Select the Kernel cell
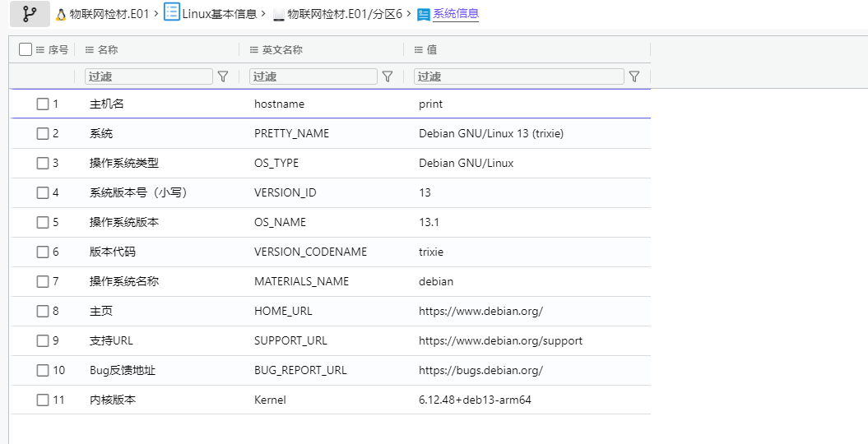868x444 pixels. [x=270, y=400]
